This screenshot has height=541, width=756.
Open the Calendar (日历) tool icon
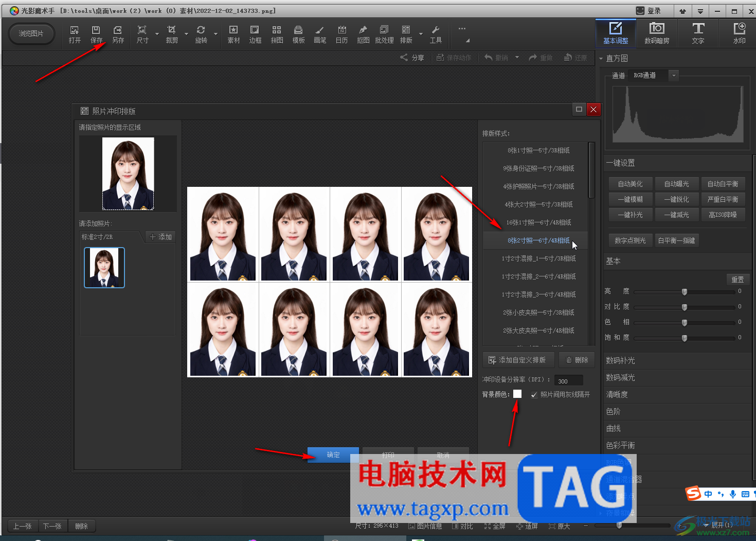341,34
